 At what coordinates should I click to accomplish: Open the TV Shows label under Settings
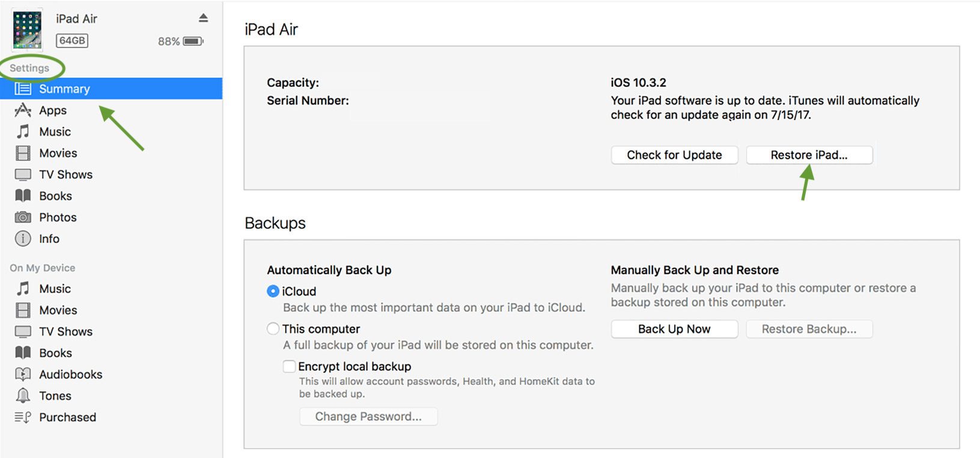[65, 175]
